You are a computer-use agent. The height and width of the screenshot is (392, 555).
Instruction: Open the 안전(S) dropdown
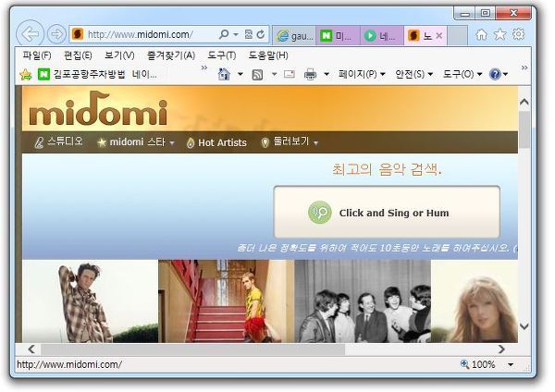[414, 74]
